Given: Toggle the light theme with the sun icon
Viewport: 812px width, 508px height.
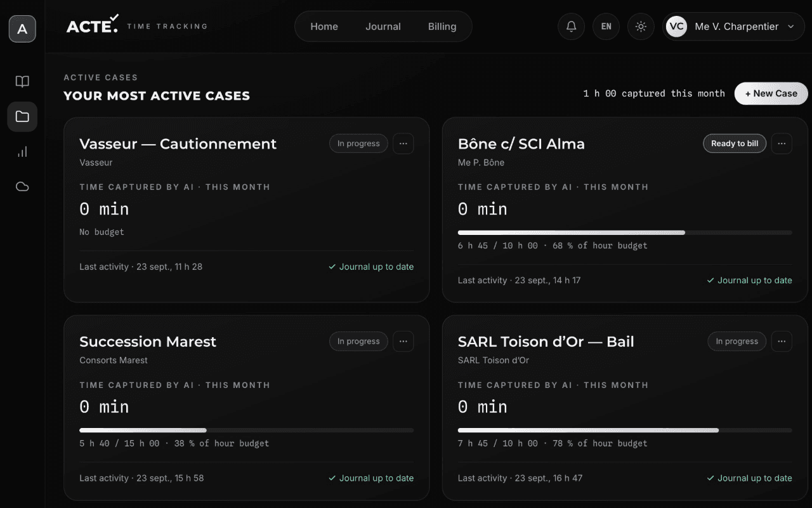Looking at the screenshot, I should tap(641, 27).
